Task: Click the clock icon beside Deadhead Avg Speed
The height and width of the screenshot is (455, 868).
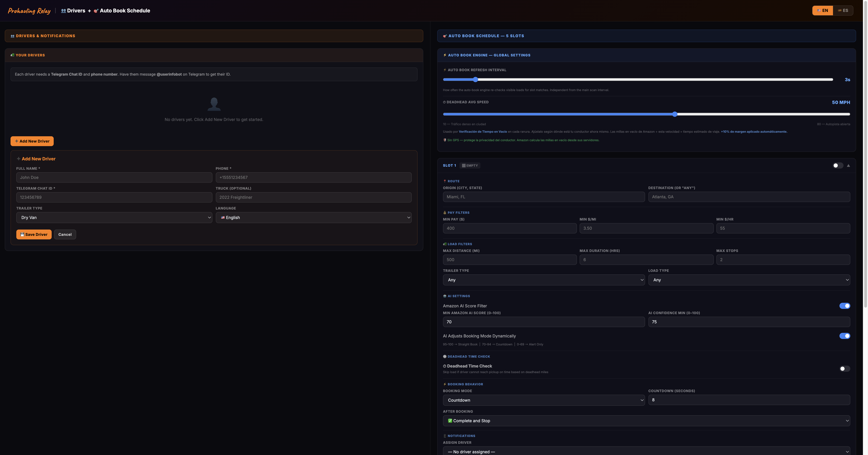Action: [x=444, y=102]
